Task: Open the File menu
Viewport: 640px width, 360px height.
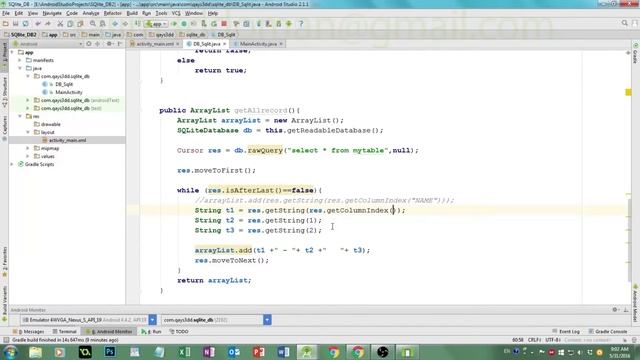Action: pos(6,13)
